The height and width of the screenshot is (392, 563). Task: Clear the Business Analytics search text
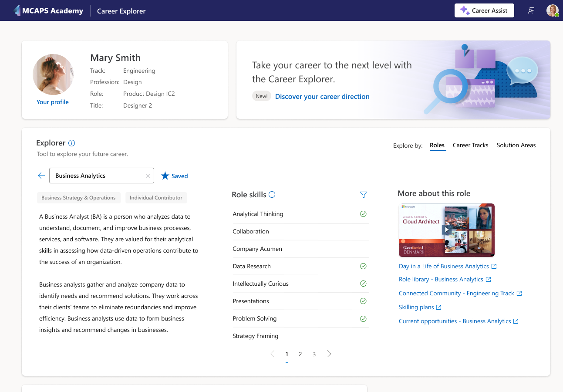pos(148,176)
